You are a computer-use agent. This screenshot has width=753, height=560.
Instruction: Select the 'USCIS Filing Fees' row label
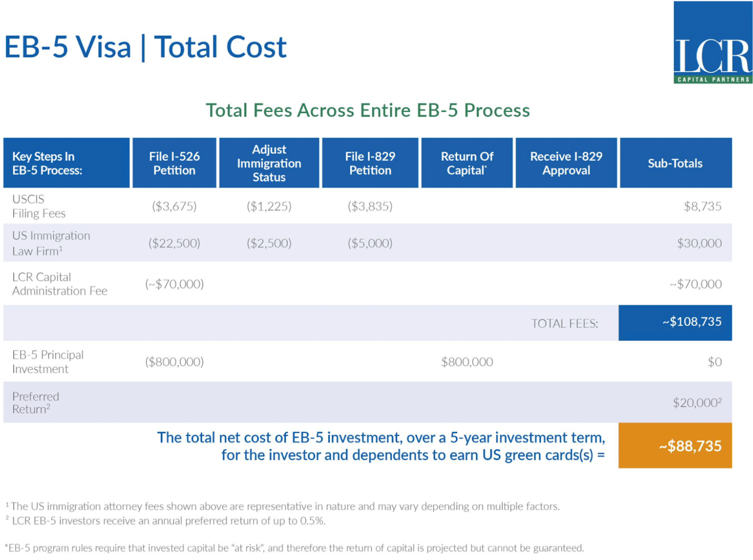(x=39, y=206)
